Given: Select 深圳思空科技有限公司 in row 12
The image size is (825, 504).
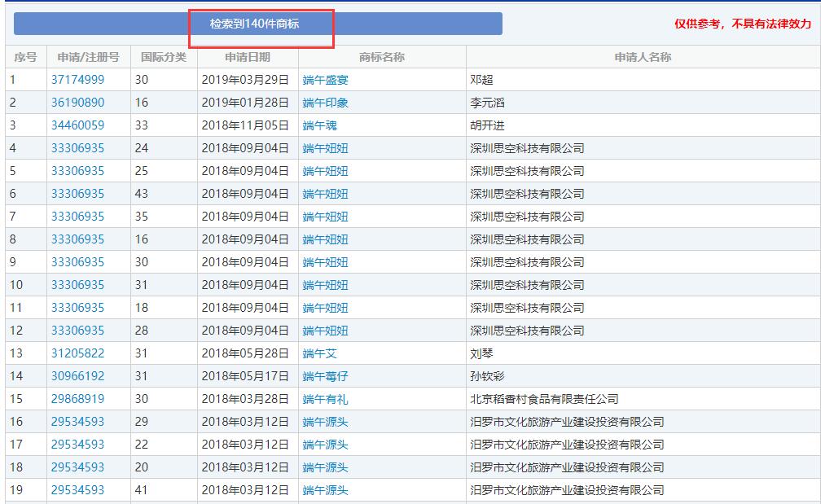Looking at the screenshot, I should [x=527, y=331].
